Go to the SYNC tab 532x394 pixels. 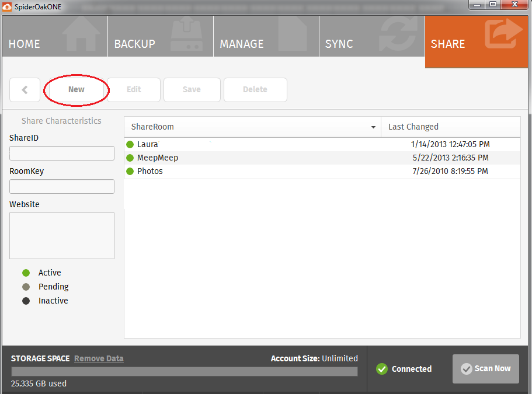pos(372,36)
